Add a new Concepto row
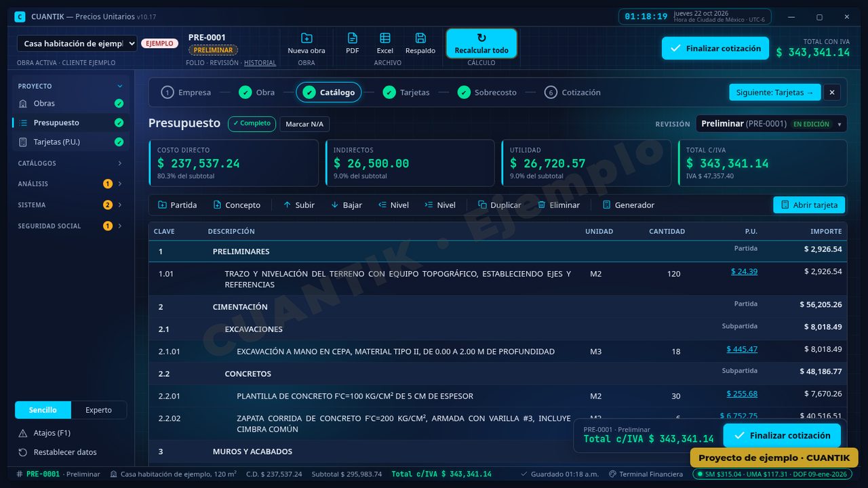Viewport: 868px width, 488px height. tap(237, 205)
